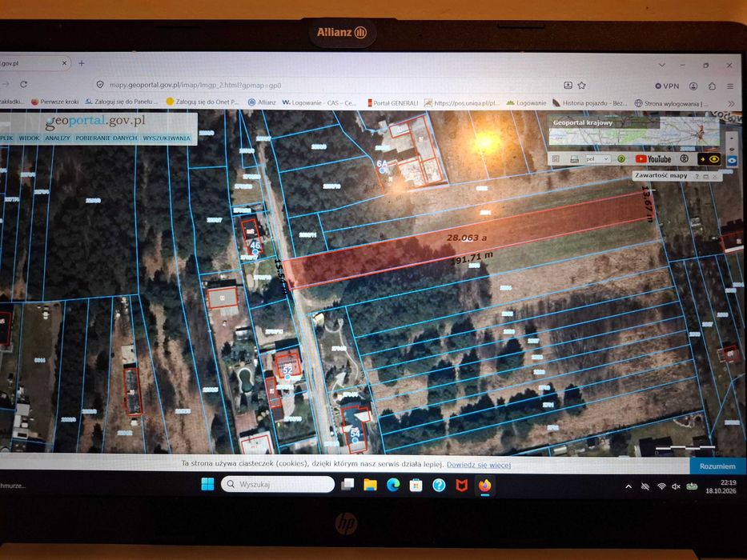Open the Firefox extensions icon

pyautogui.click(x=713, y=86)
